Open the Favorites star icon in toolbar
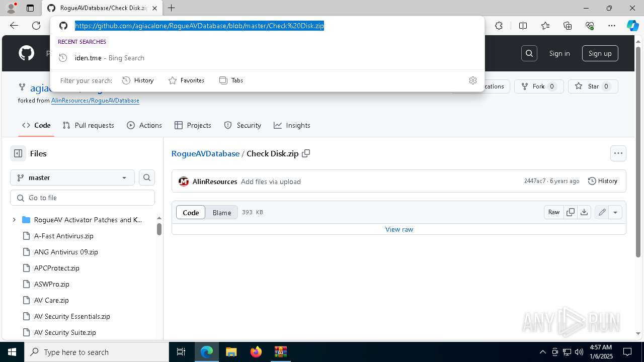644x362 pixels. pos(545,26)
